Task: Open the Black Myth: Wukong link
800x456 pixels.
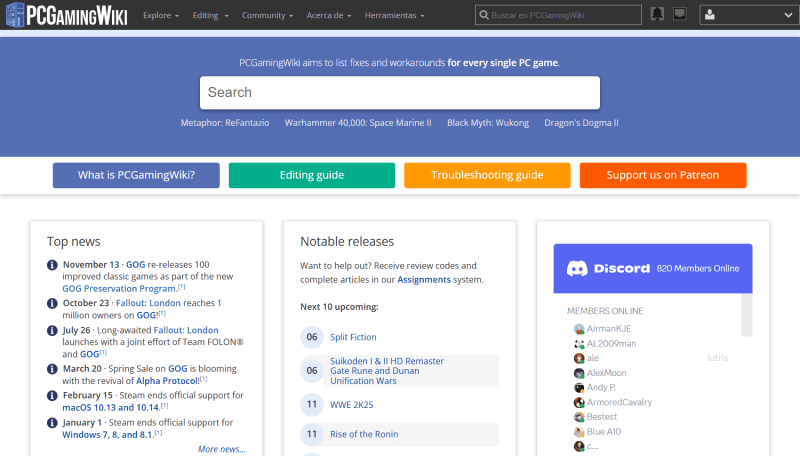Action: 487,123
